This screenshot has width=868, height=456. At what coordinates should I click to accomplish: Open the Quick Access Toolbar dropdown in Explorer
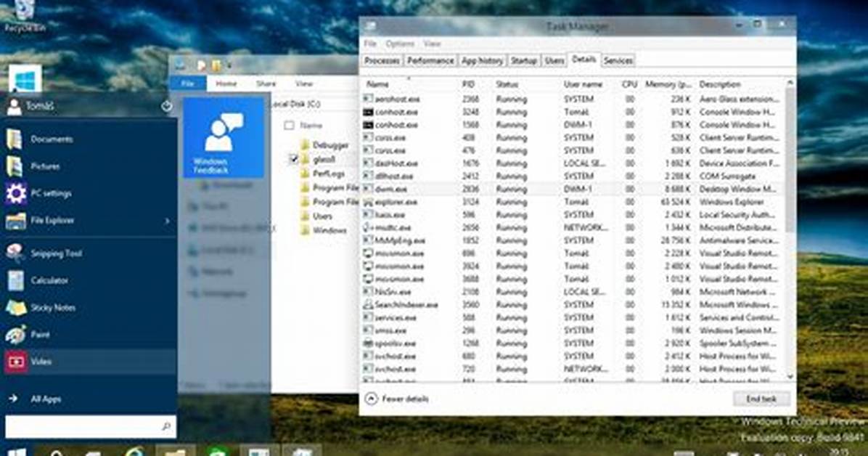229,66
